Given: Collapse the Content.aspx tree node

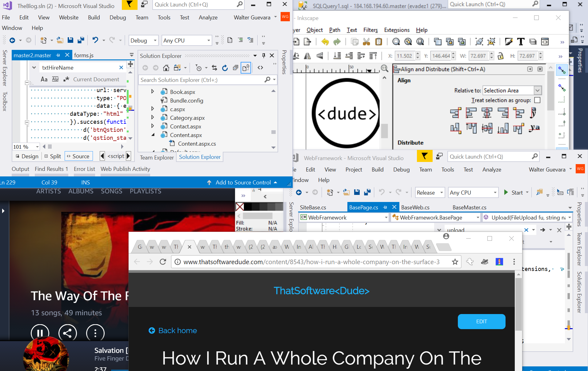Looking at the screenshot, I should pos(153,135).
